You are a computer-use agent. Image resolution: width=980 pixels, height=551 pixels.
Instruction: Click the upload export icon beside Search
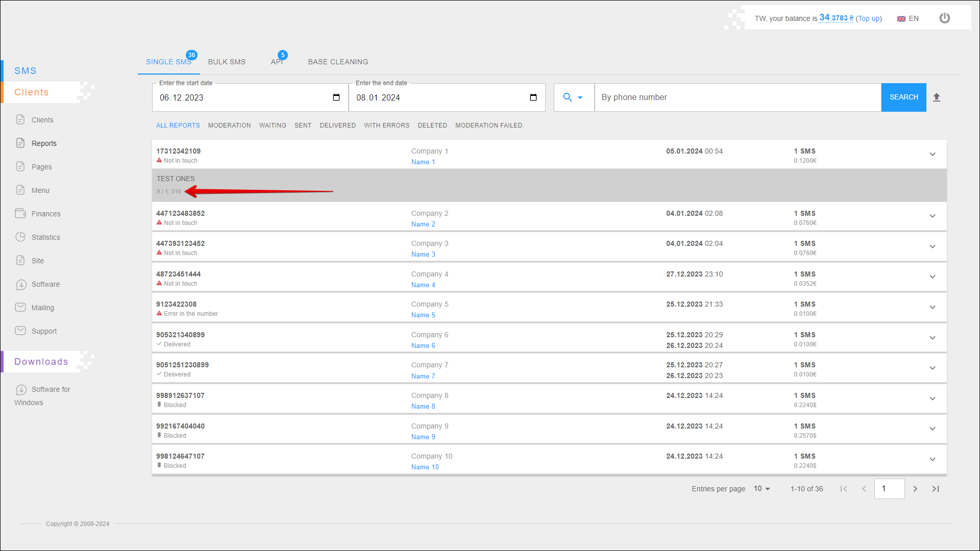pos(937,97)
